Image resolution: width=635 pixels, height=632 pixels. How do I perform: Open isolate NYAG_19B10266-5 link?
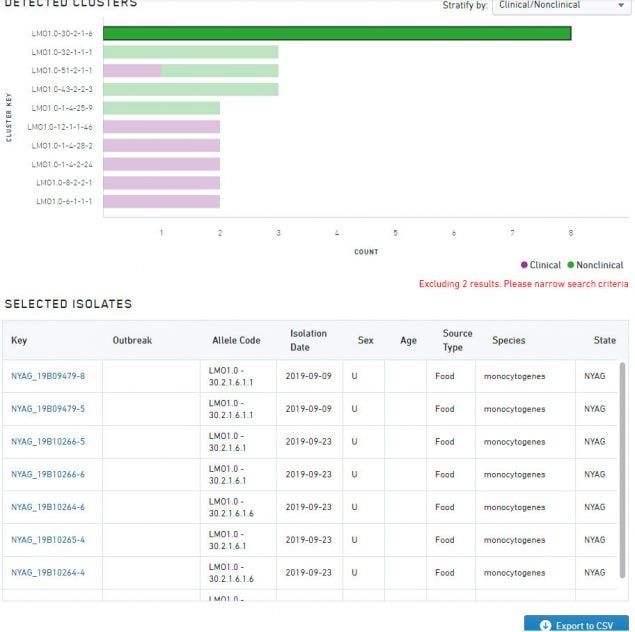tap(48, 442)
